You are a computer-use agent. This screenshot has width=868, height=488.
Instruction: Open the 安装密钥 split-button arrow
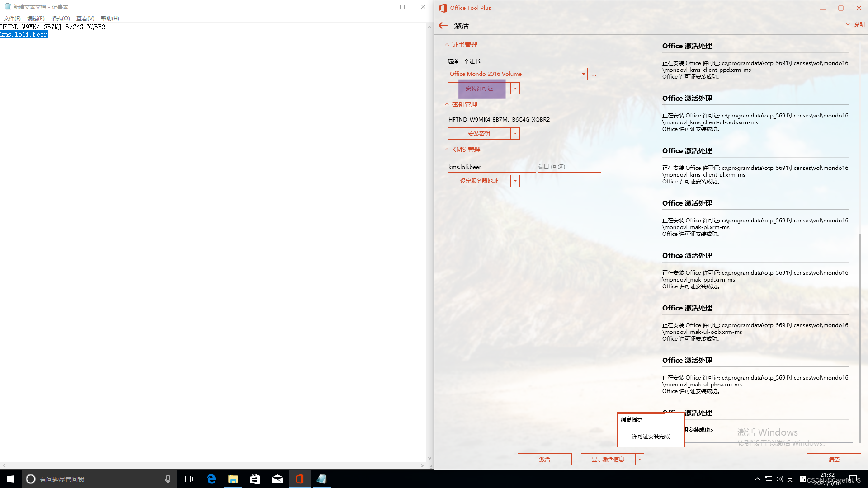[x=515, y=134]
